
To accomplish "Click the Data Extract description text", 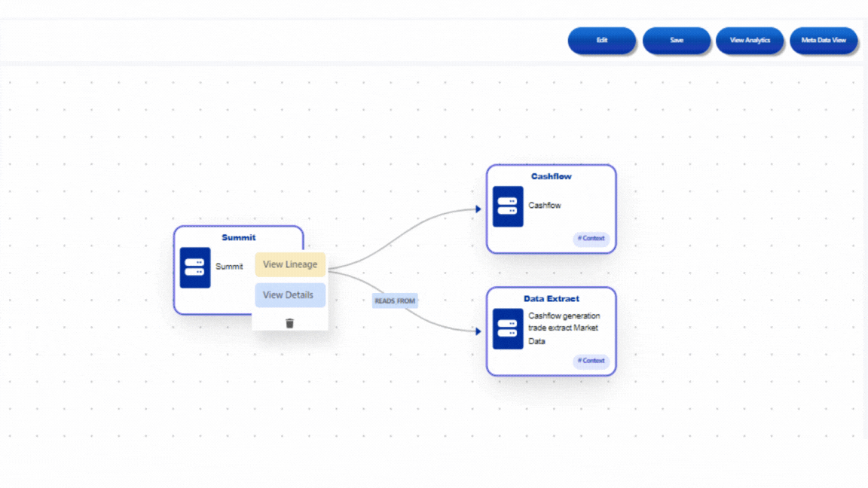I will pyautogui.click(x=564, y=328).
